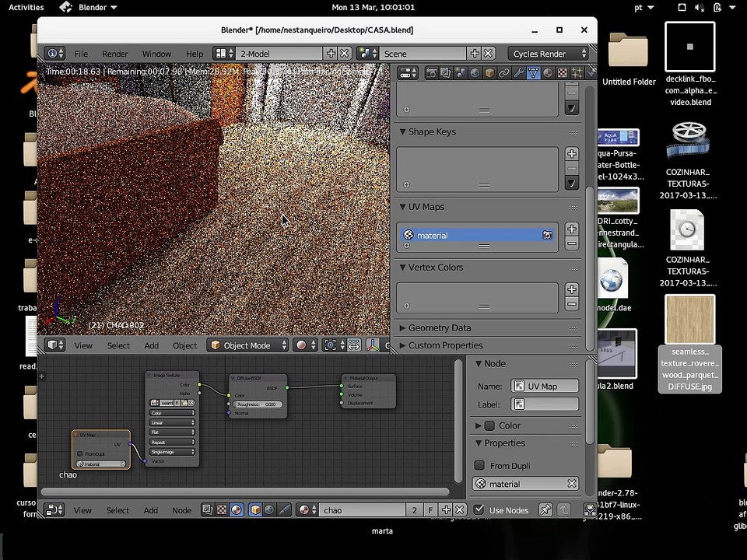Viewport: 747px width, 560px height.
Task: Enable From Dupli in Node Properties panel
Action: click(x=480, y=465)
